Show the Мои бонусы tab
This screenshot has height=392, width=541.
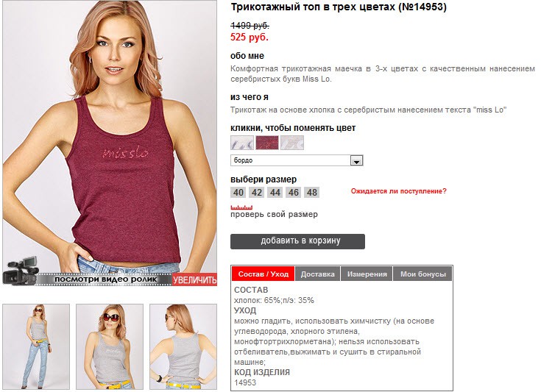(422, 274)
